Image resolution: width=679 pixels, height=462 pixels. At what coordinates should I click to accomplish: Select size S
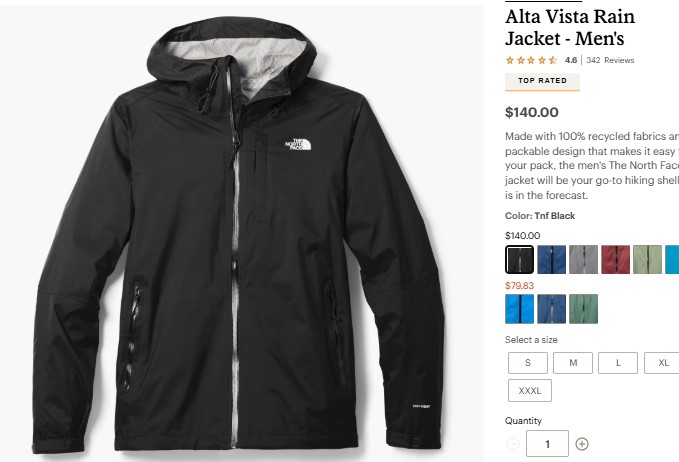[x=527, y=363]
